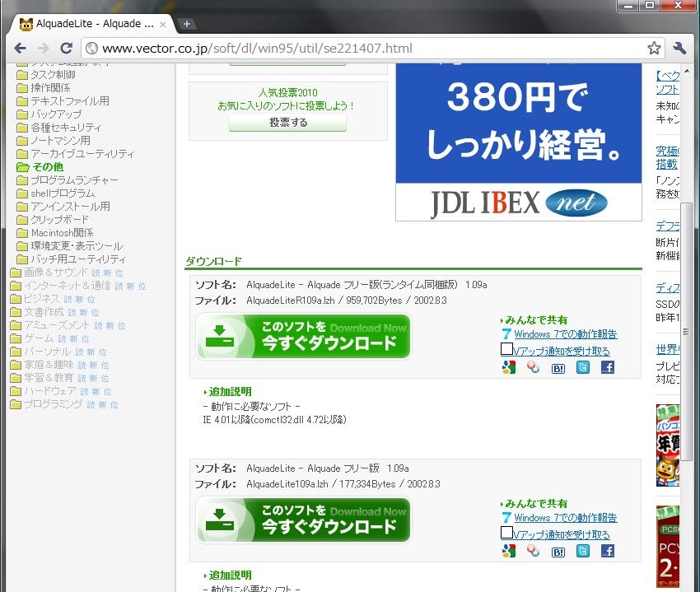
Task: Open Windows 7での動作報告 link for AlquadeLiteR109a
Action: coord(565,334)
